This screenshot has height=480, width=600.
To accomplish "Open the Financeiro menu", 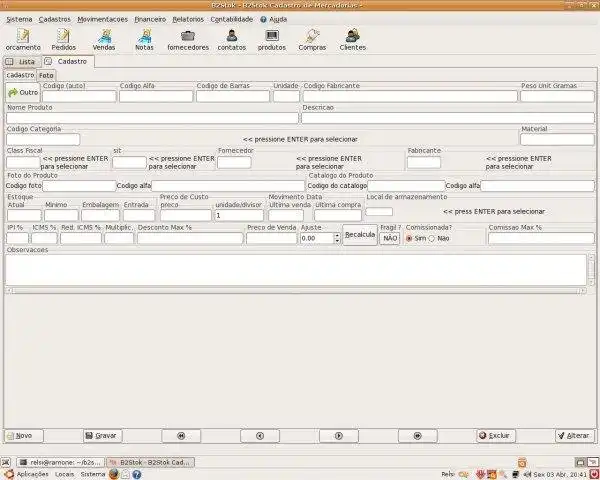I will click(x=150, y=19).
